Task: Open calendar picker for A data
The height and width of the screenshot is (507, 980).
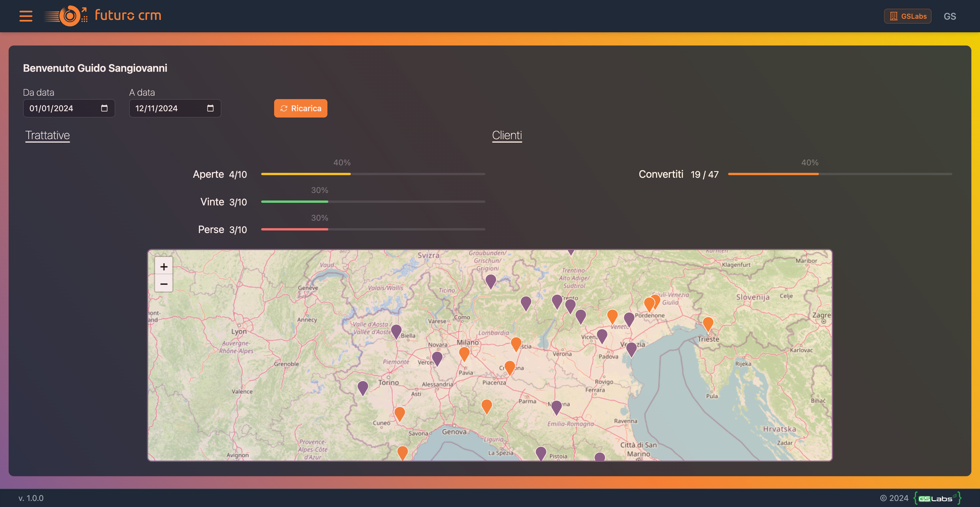Action: pyautogui.click(x=210, y=108)
